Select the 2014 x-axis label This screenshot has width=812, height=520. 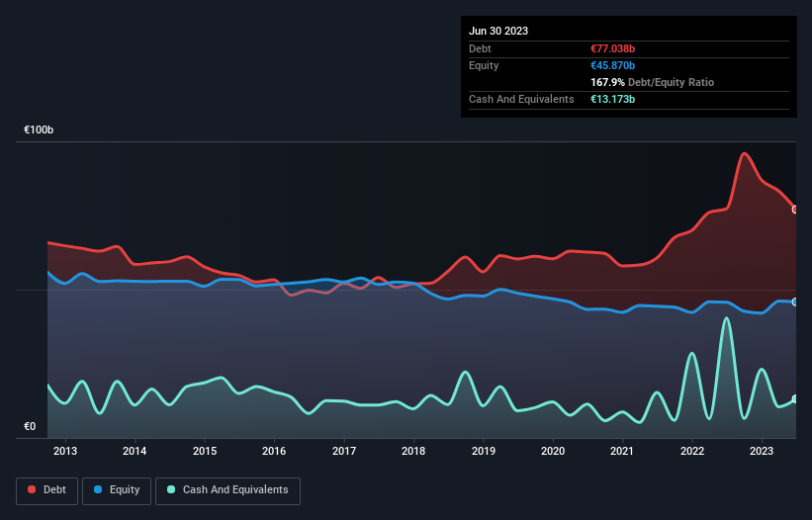(x=135, y=451)
